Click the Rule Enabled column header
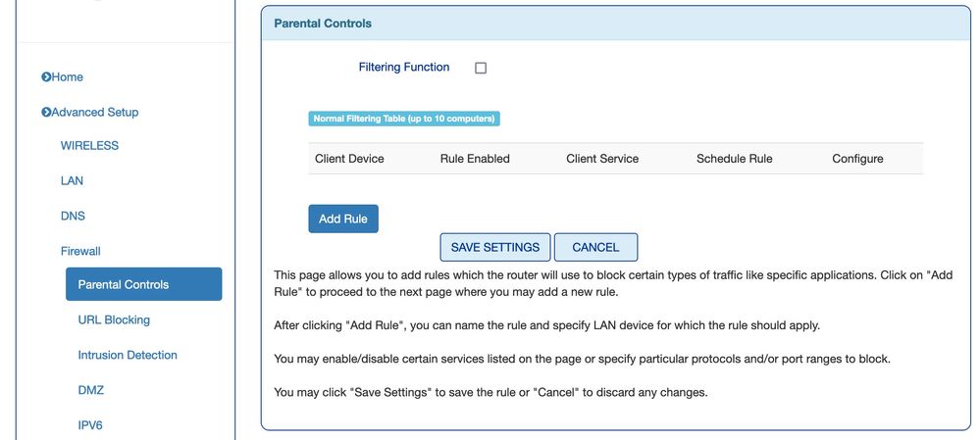Viewport: 980px width, 440px height. pos(475,159)
